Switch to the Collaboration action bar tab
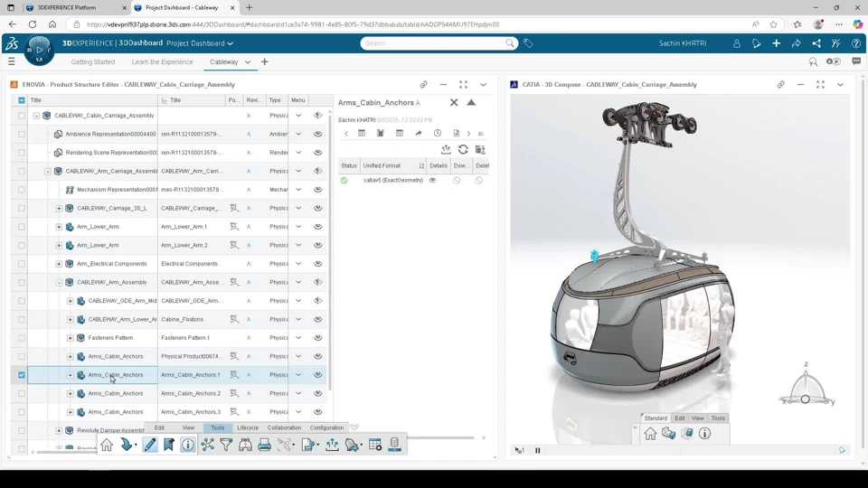This screenshot has height=488, width=868. 284,427
